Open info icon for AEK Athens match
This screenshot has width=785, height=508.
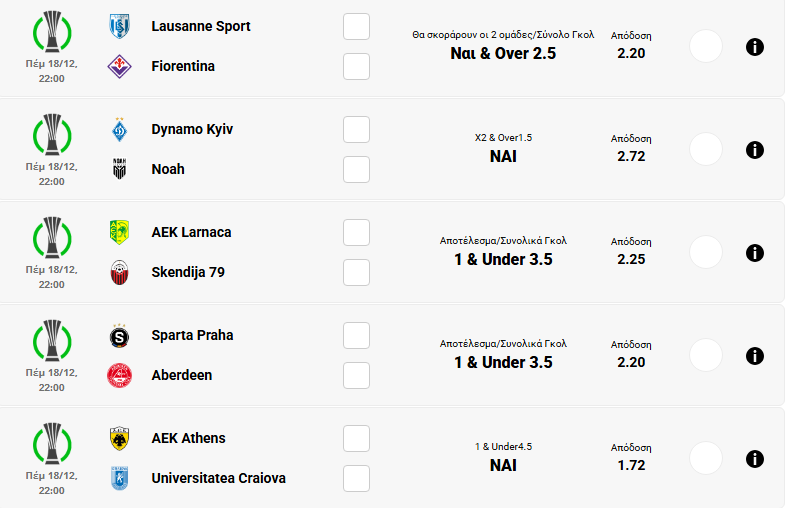click(755, 459)
